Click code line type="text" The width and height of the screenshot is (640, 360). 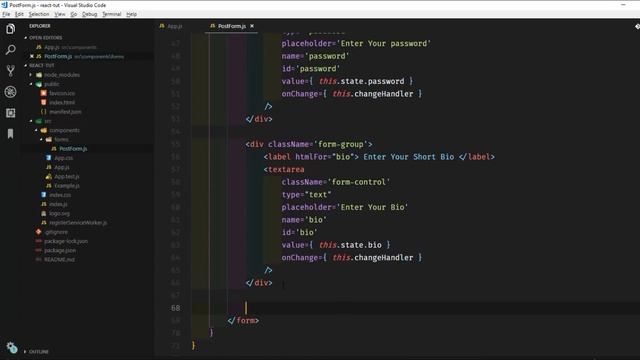pyautogui.click(x=307, y=195)
